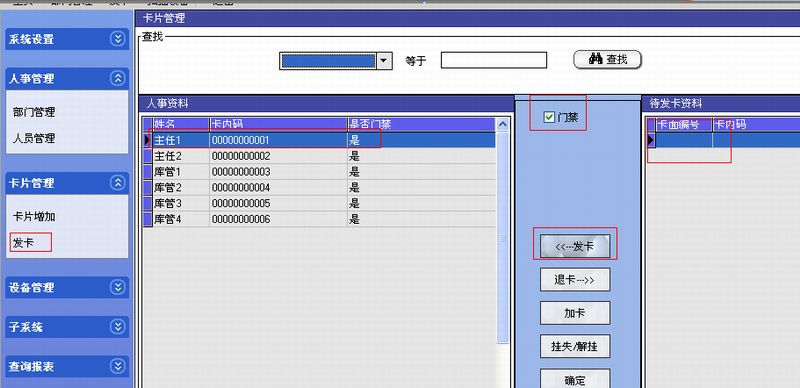Image resolution: width=800 pixels, height=388 pixels.
Task: Click the 加卡 button
Action: [575, 313]
